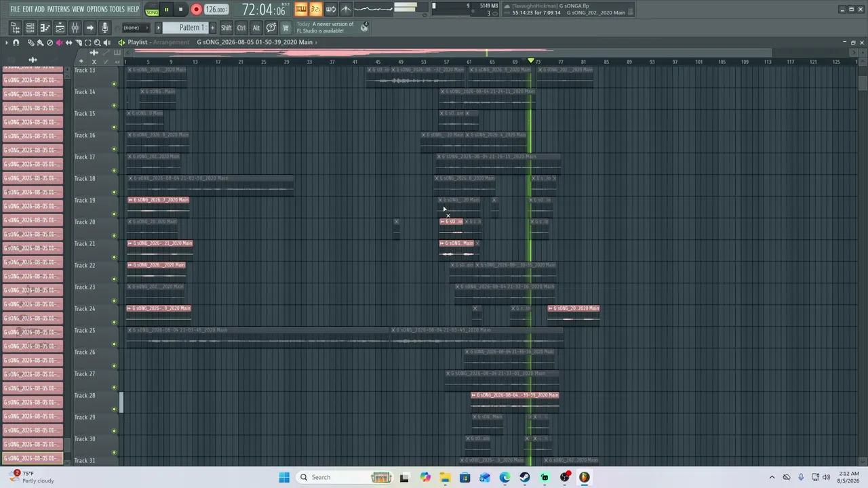Open the OPTIONS menu
This screenshot has width=868, height=488.
97,9
